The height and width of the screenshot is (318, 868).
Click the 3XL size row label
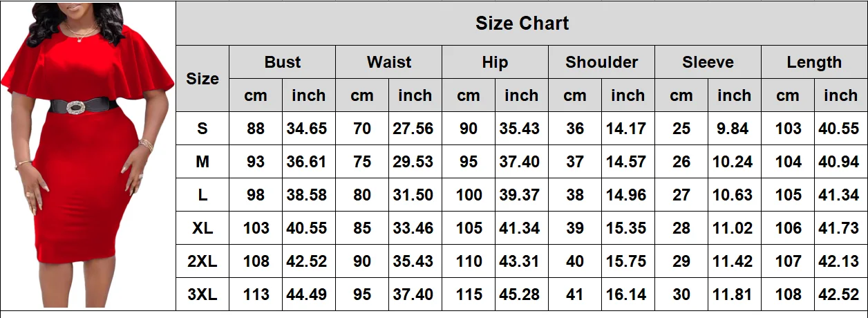(x=202, y=294)
